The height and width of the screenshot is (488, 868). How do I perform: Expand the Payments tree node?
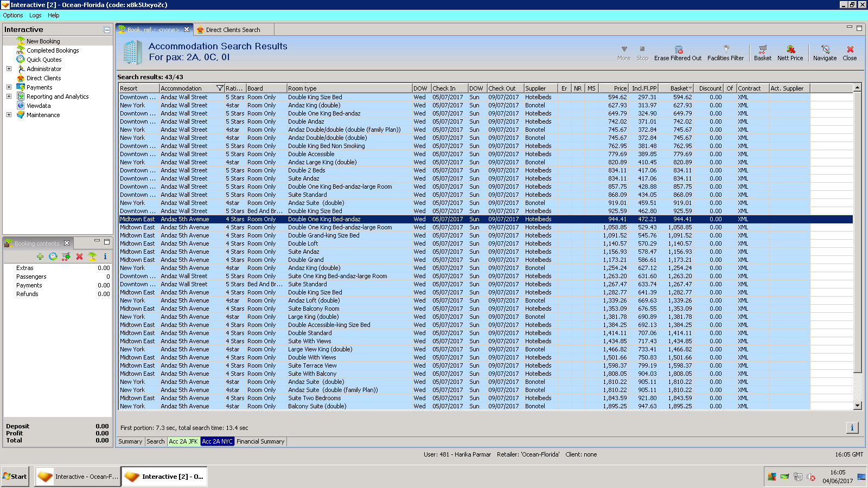(x=9, y=87)
